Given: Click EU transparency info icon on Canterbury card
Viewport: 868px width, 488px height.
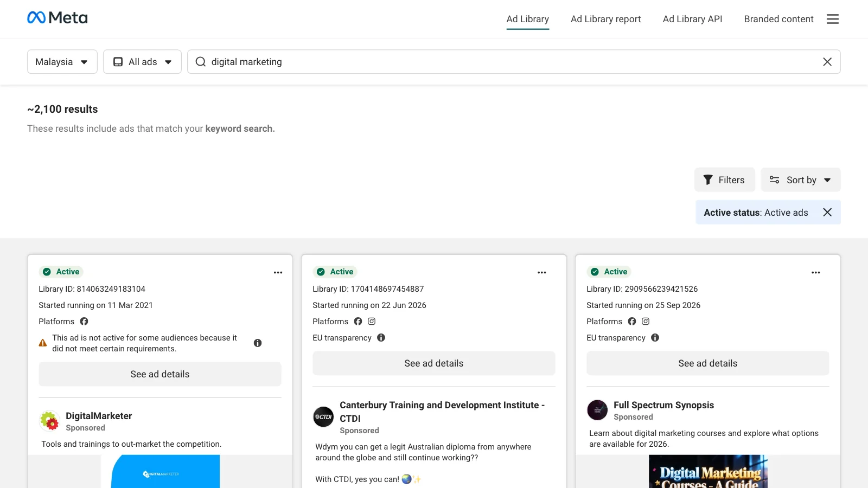Looking at the screenshot, I should click(381, 338).
